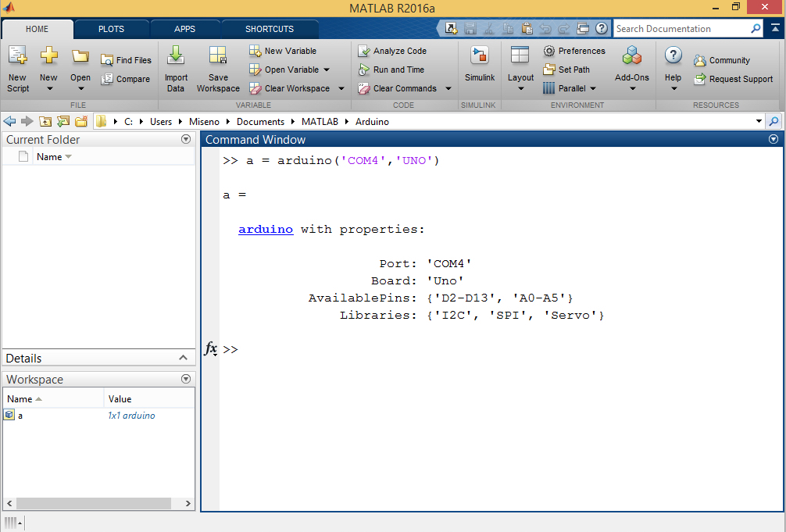Switch to the HOME tab

(x=37, y=29)
